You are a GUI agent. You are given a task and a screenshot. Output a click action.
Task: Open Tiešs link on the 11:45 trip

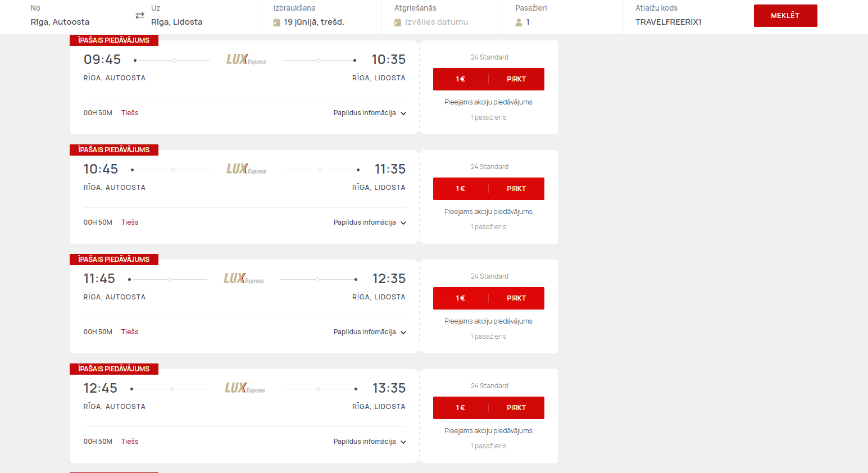[x=130, y=332]
